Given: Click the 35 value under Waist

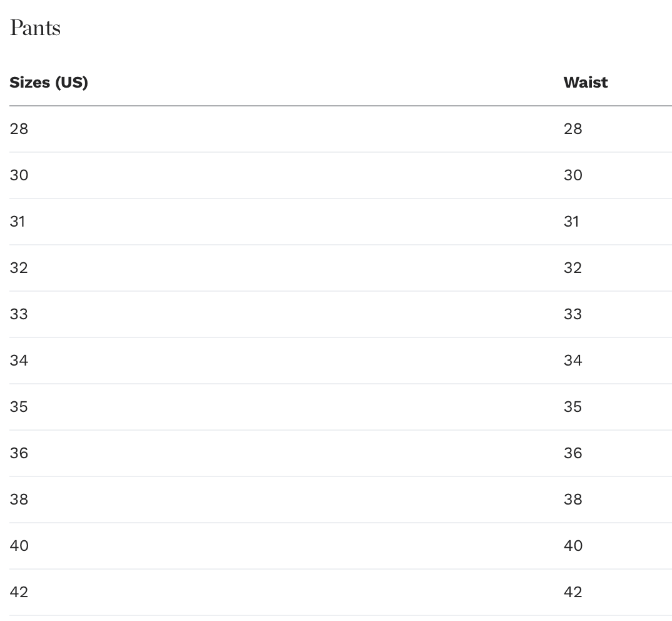Looking at the screenshot, I should (x=573, y=407).
